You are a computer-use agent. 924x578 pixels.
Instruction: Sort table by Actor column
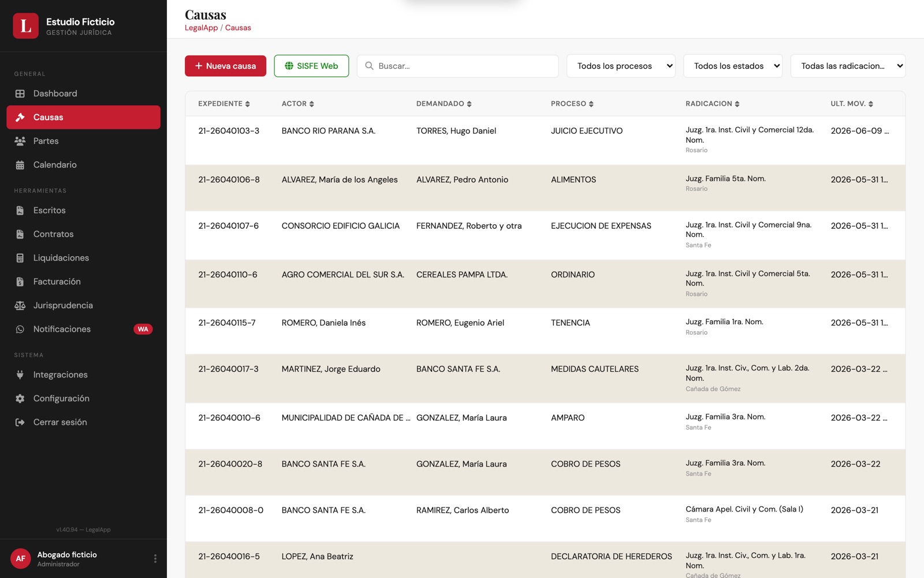(x=298, y=103)
